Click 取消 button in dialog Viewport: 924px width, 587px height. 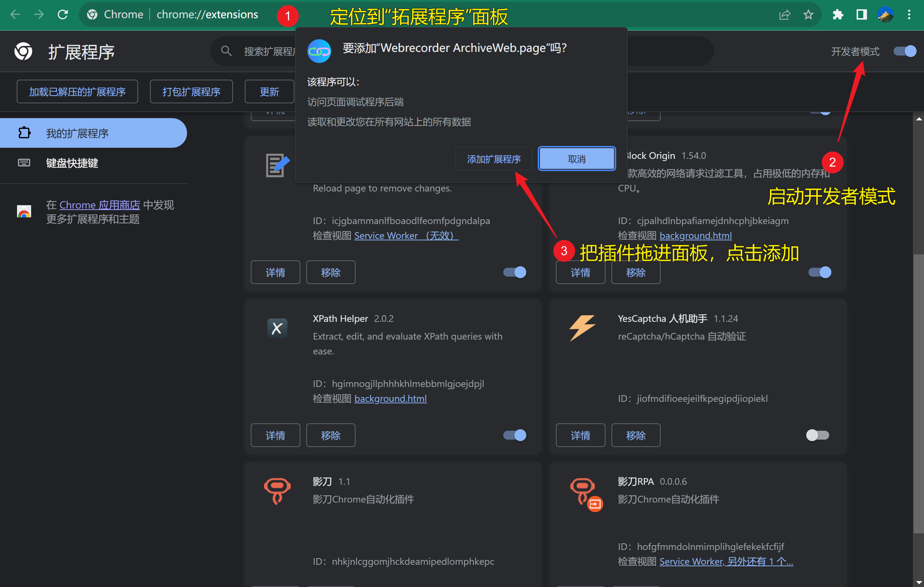coord(576,159)
